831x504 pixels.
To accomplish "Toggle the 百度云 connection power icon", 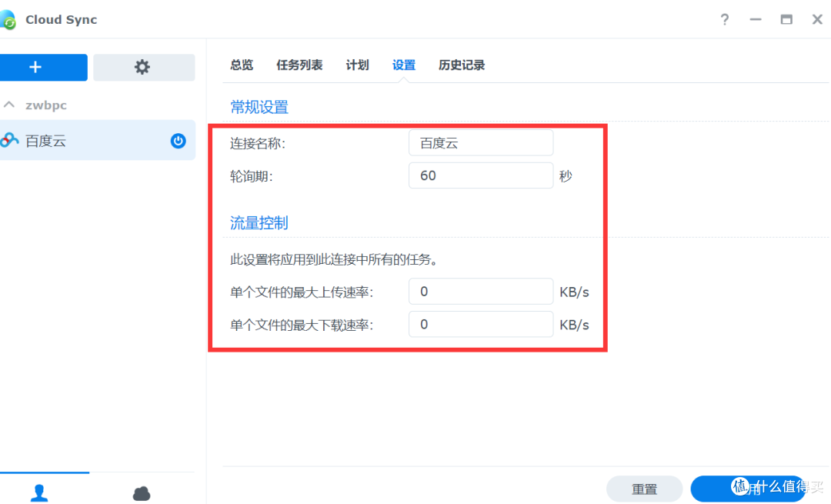I will pos(178,141).
